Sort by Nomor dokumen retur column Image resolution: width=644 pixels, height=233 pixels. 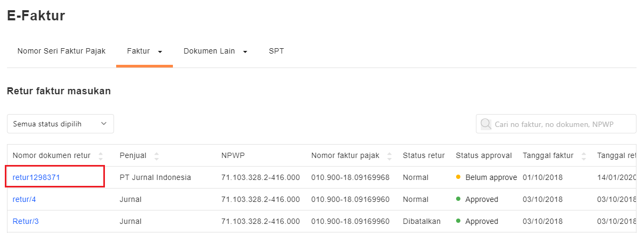pos(101,156)
